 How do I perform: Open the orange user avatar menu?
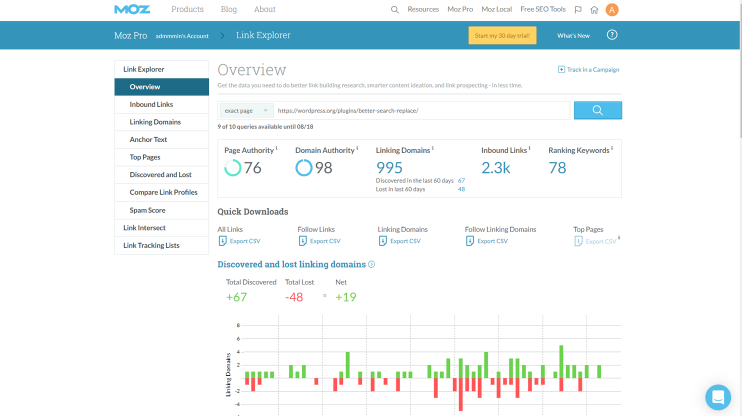612,9
